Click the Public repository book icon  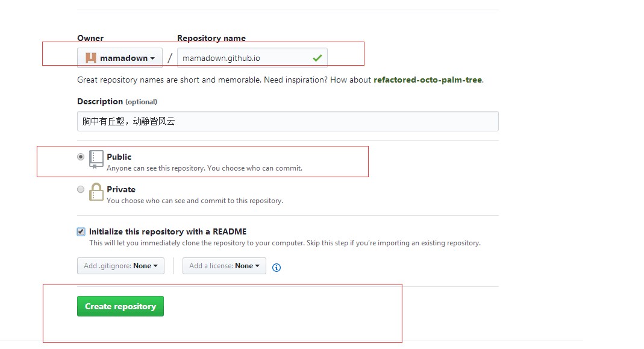[96, 159]
